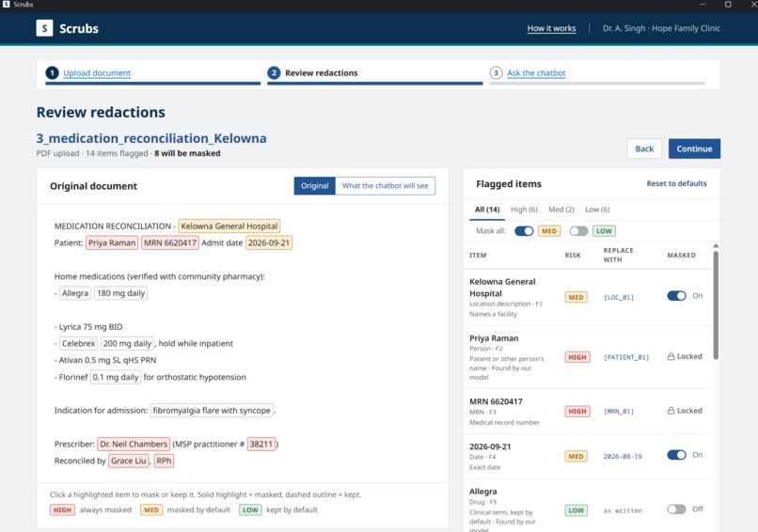Click dashed Allegra item in document
This screenshot has width=758, height=532.
click(x=75, y=293)
